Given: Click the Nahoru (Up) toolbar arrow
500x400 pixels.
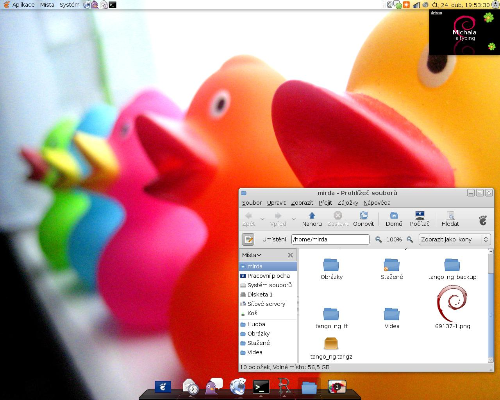Looking at the screenshot, I should coord(312,219).
